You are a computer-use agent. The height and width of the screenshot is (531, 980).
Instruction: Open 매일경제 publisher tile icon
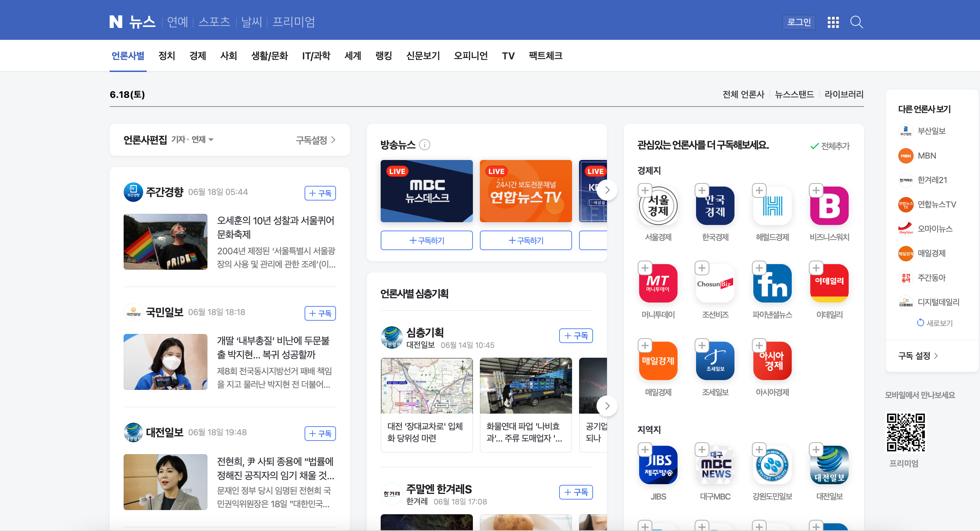point(658,361)
